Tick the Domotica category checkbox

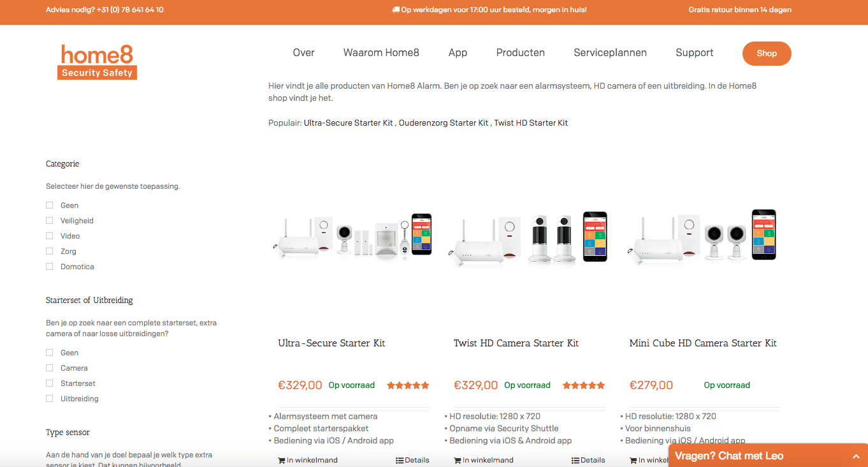49,267
